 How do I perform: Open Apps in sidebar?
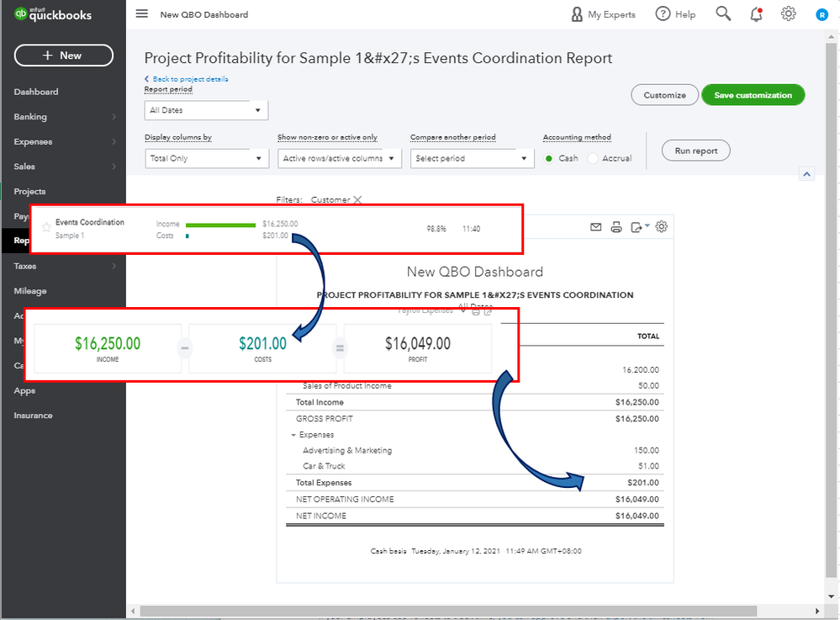click(24, 390)
